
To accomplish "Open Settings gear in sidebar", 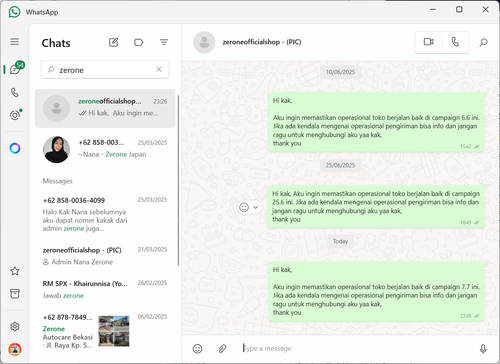I will [x=15, y=327].
